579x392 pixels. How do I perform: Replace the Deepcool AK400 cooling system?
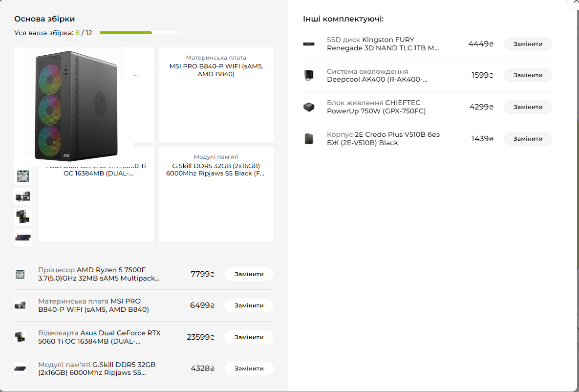pos(528,75)
